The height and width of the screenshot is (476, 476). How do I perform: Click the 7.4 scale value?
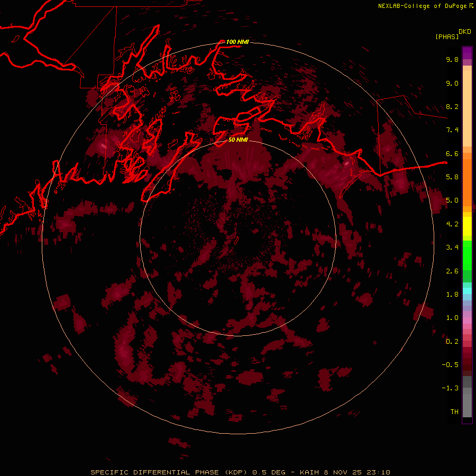pyautogui.click(x=452, y=130)
